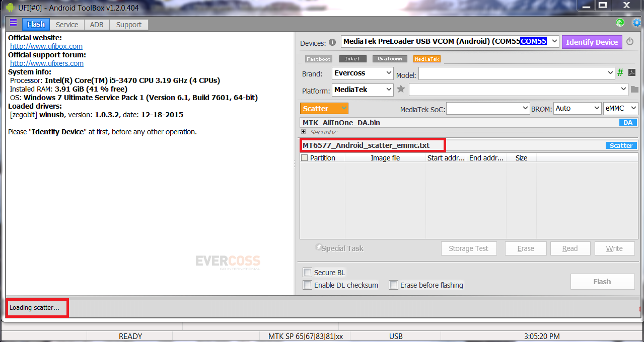Viewport: 644px width, 342px height.
Task: Click the blue Scatter badge
Action: coord(621,145)
